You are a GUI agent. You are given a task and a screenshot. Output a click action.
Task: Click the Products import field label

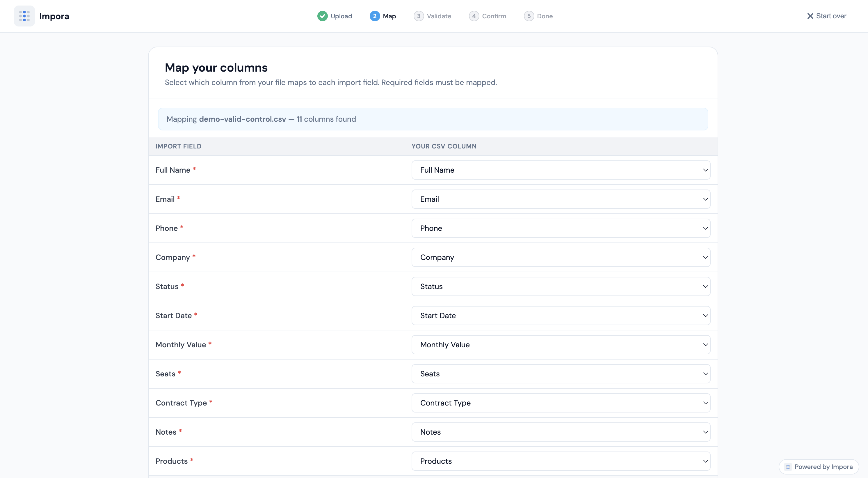pos(172,461)
